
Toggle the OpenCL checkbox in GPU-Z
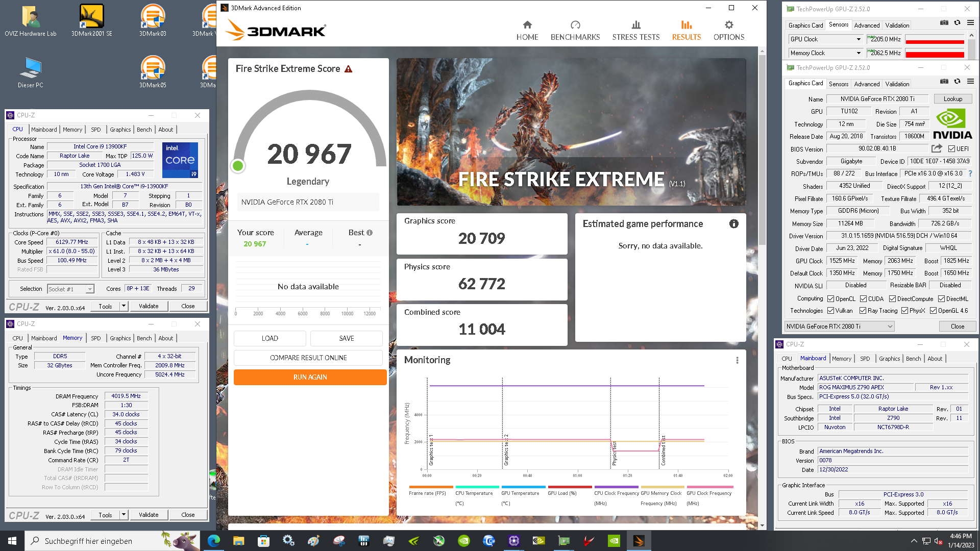click(x=830, y=299)
